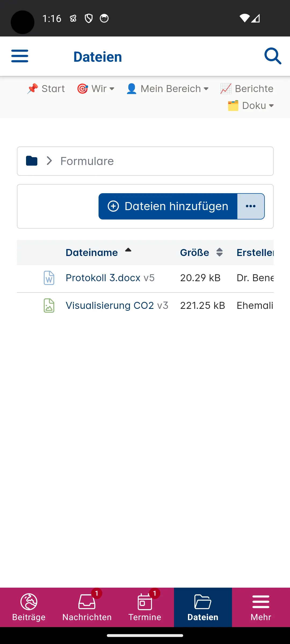Viewport: 290px width, 644px height.
Task: Switch to the Nachrichten tab
Action: tap(87, 608)
